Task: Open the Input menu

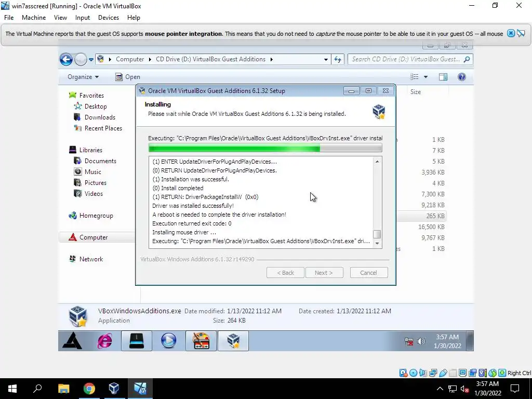Action: point(83,18)
